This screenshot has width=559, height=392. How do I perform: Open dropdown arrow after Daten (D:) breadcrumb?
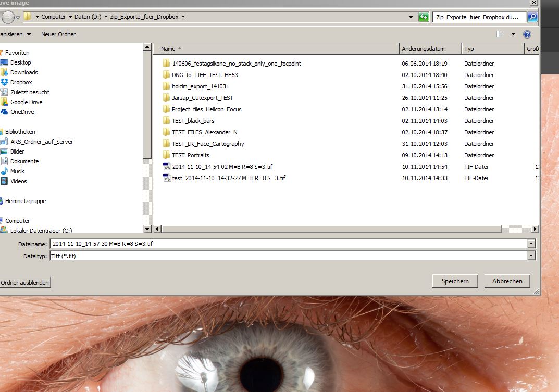tap(106, 17)
